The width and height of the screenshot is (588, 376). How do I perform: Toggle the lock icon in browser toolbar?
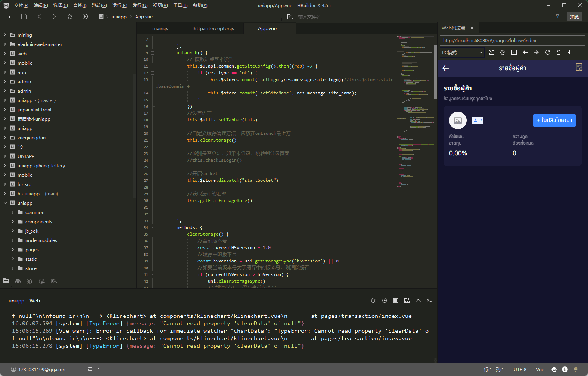pyautogui.click(x=559, y=52)
